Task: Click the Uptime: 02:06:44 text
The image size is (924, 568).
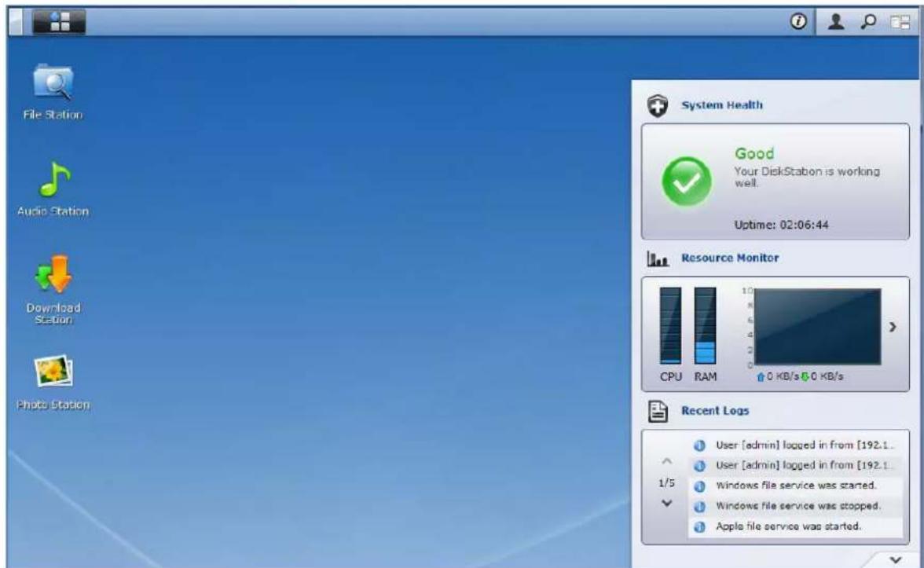Action: 781,225
